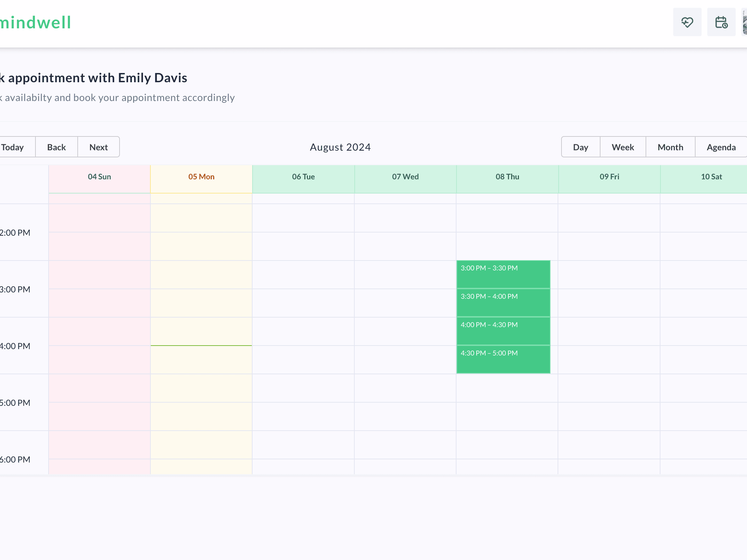
Task: Open the appointments calendar icon
Action: point(721,22)
